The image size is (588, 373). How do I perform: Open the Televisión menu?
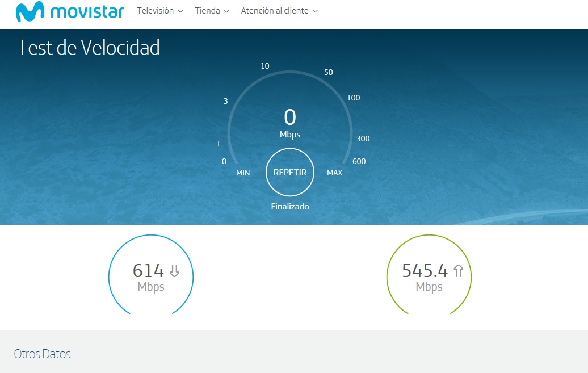pyautogui.click(x=159, y=11)
